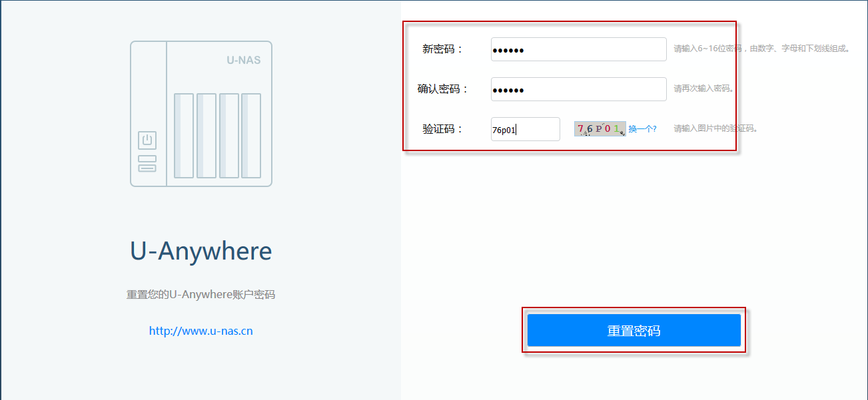868x400 pixels.
Task: Open the http://www.u-nas.cn link
Action: click(x=201, y=331)
